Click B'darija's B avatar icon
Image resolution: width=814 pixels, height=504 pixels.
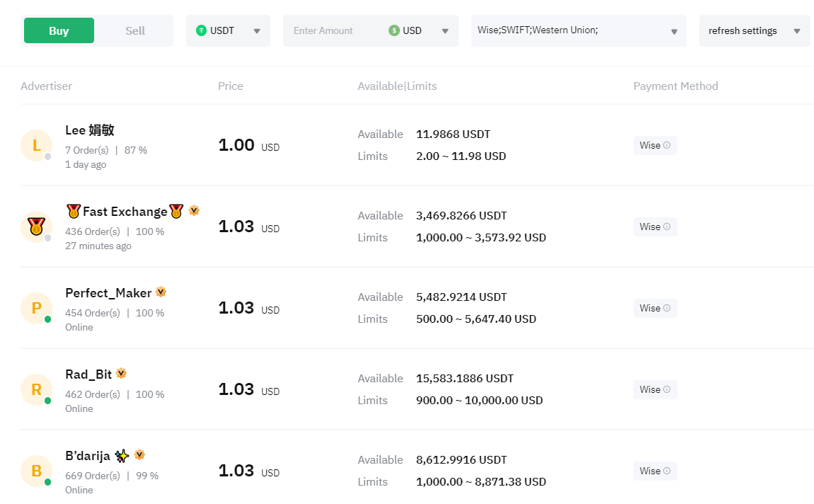36,471
